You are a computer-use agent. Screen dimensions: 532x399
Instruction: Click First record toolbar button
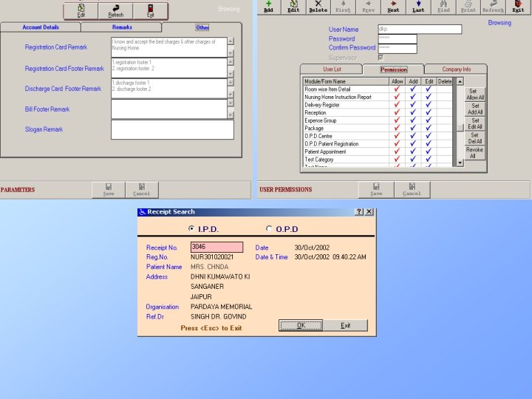(343, 7)
